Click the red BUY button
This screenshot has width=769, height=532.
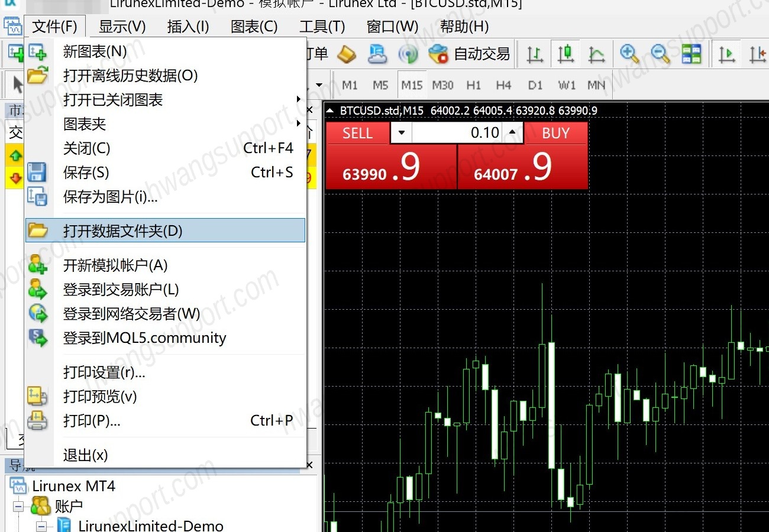556,133
